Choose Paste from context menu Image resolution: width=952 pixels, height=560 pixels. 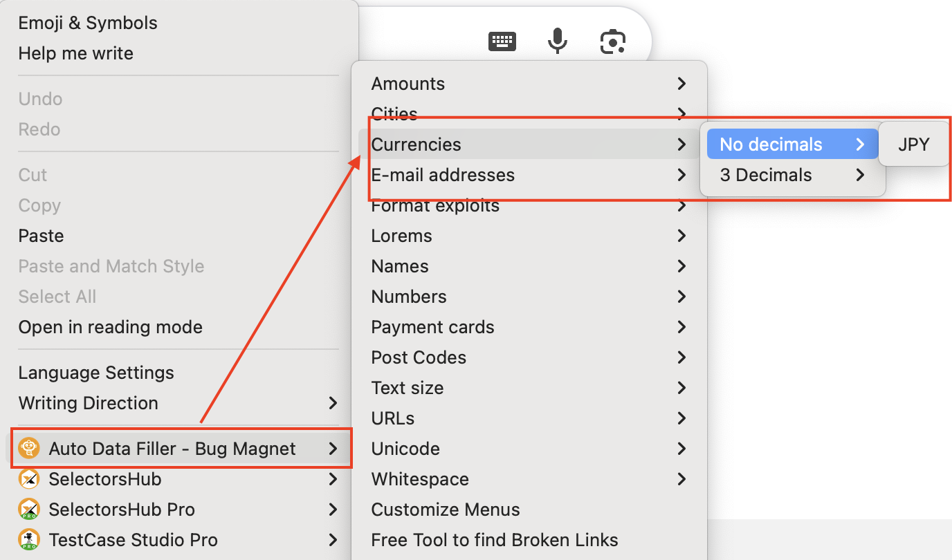tap(42, 236)
